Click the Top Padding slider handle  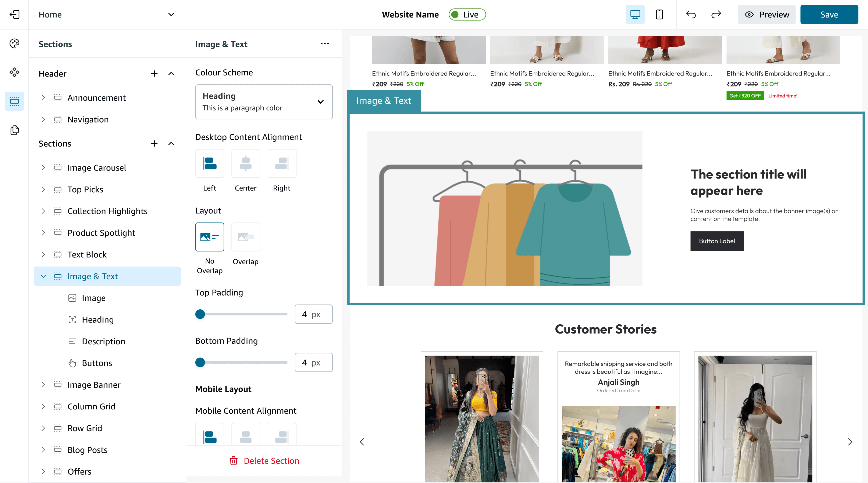pyautogui.click(x=200, y=314)
